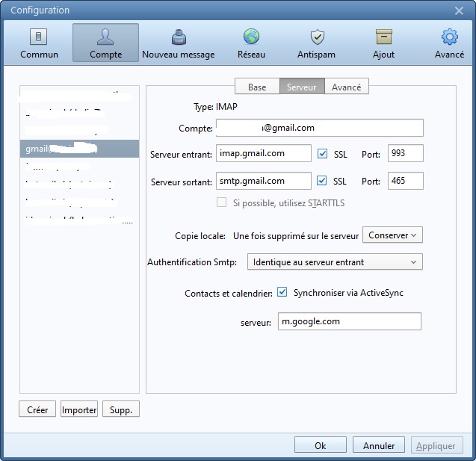The width and height of the screenshot is (476, 461).
Task: Switch to the Base tab
Action: (x=257, y=87)
